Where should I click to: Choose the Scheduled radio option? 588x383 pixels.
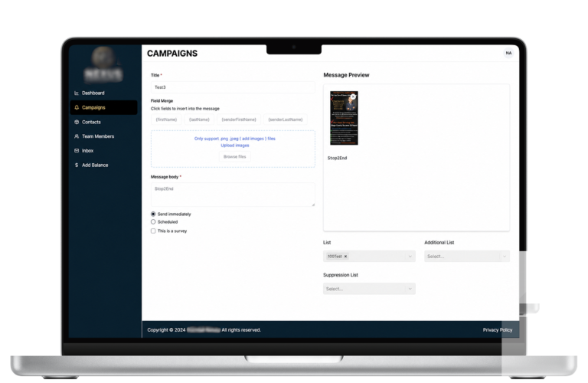click(x=153, y=221)
